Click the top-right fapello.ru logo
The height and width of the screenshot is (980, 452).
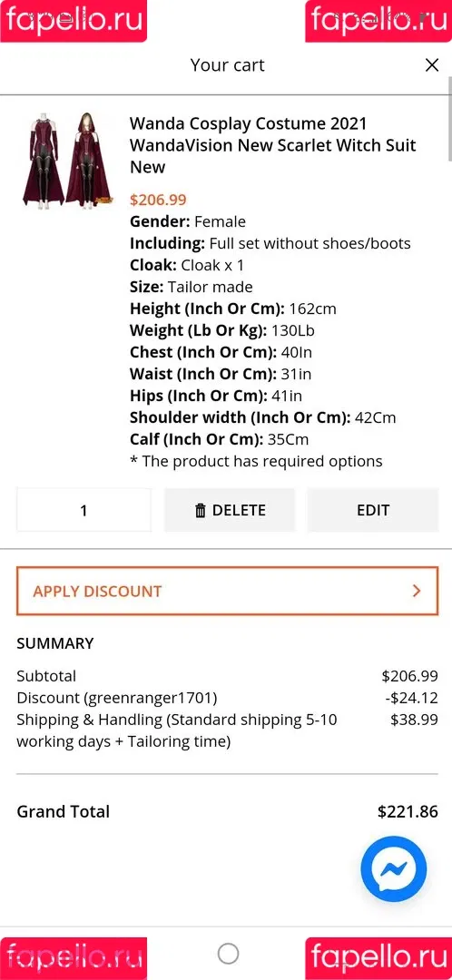378,21
